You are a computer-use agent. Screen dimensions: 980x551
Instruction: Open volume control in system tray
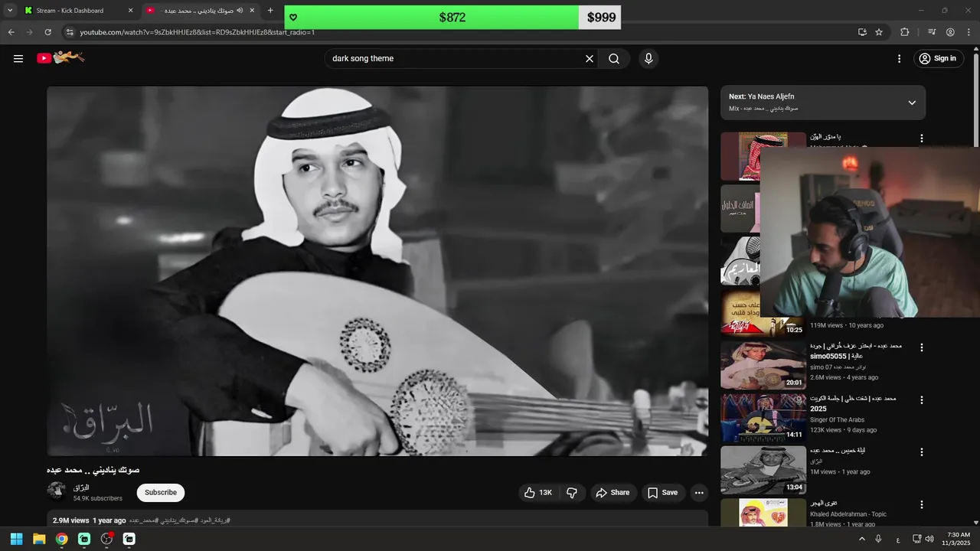point(929,539)
